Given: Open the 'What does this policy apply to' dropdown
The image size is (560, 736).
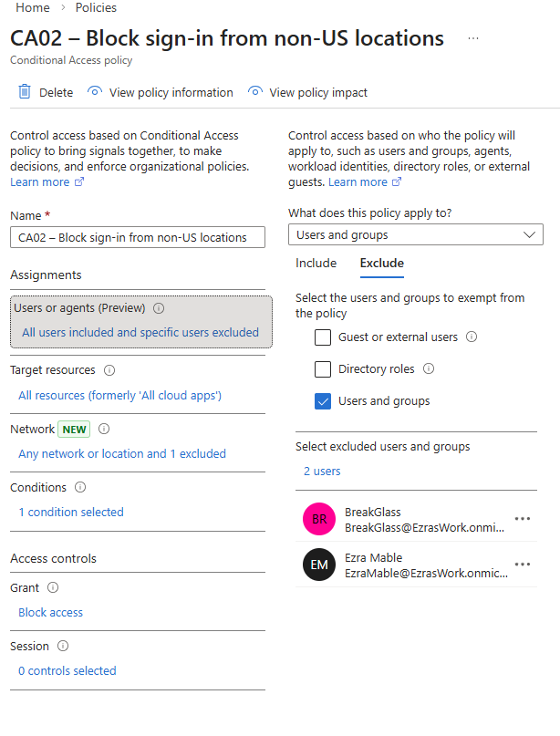Looking at the screenshot, I should click(x=415, y=235).
